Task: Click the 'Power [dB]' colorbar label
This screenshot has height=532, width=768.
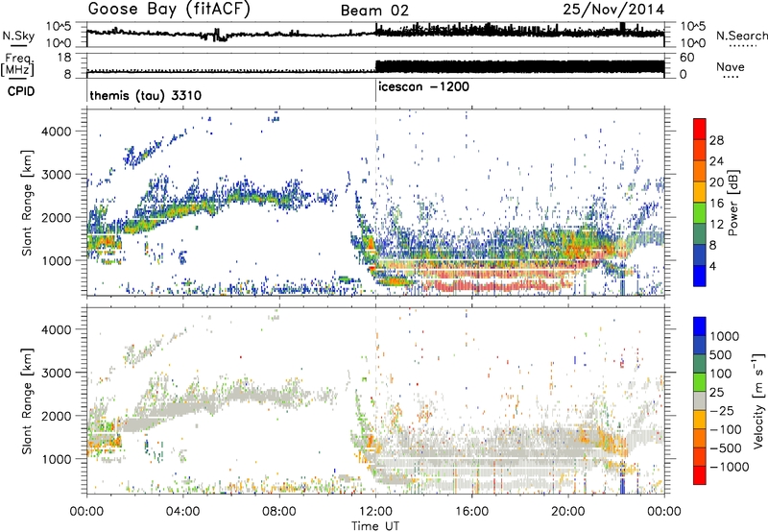Action: point(732,203)
